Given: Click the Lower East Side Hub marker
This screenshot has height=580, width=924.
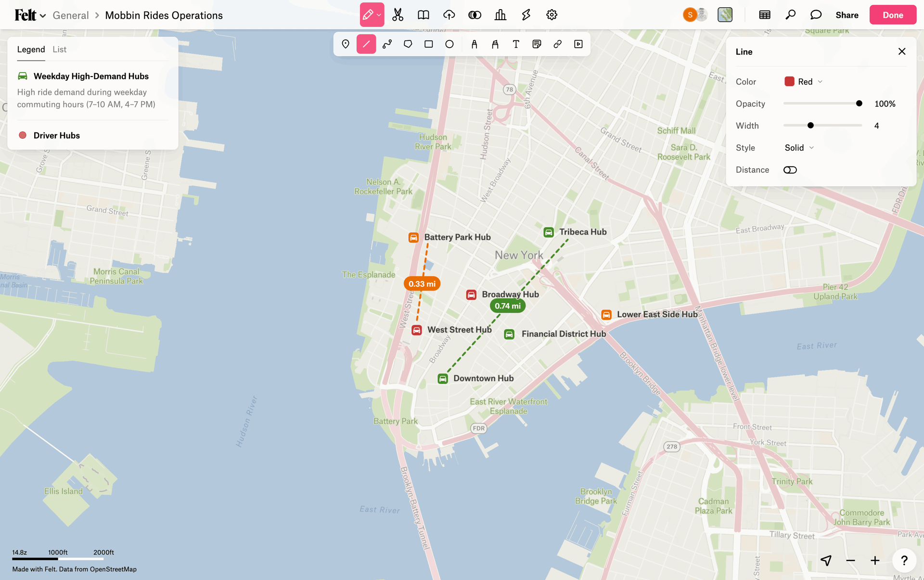Looking at the screenshot, I should [x=606, y=315].
